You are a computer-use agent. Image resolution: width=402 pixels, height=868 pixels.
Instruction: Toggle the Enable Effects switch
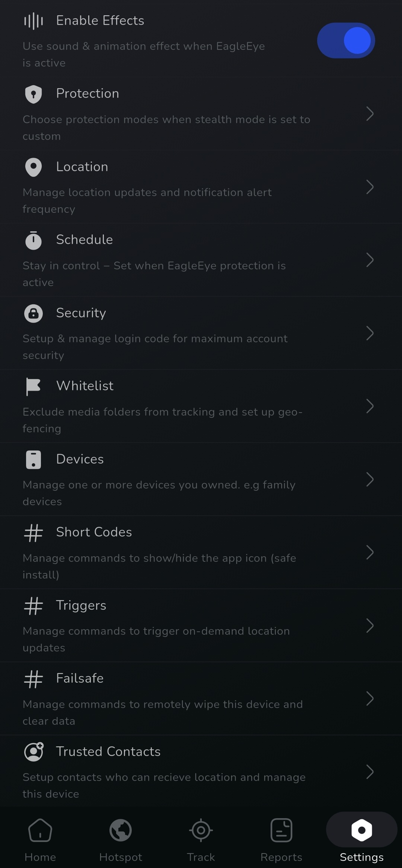346,41
